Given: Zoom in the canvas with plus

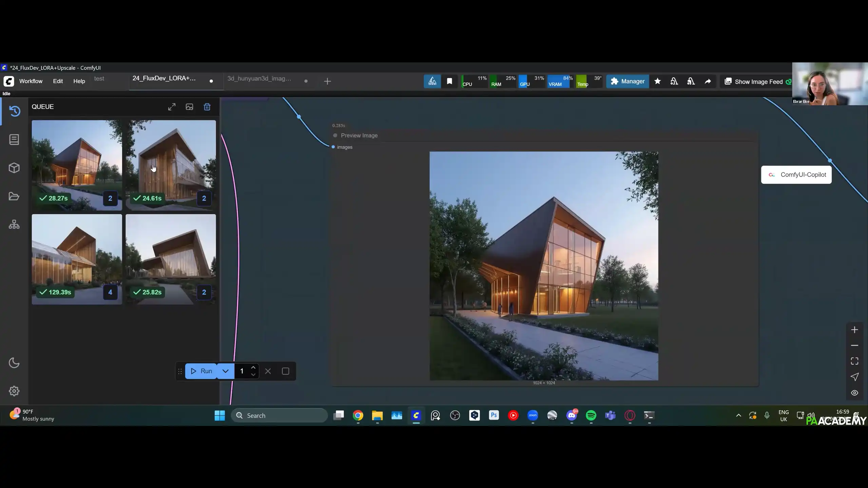Looking at the screenshot, I should pos(854,330).
